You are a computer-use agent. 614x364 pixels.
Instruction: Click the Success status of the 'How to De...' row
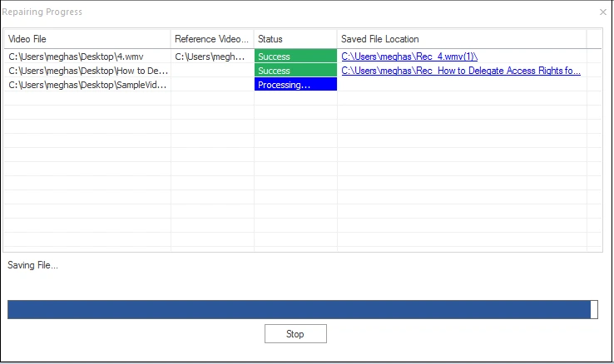coord(295,71)
